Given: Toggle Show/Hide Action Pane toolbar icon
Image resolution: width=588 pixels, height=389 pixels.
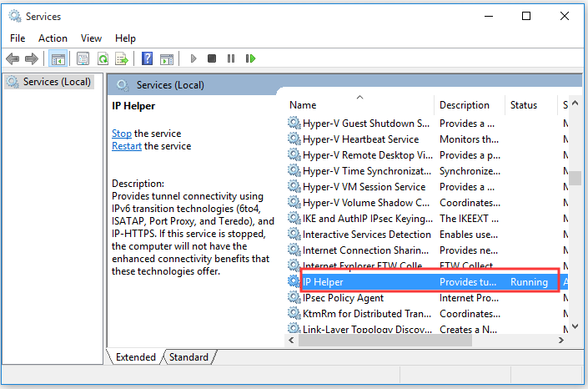Looking at the screenshot, I should 167,58.
